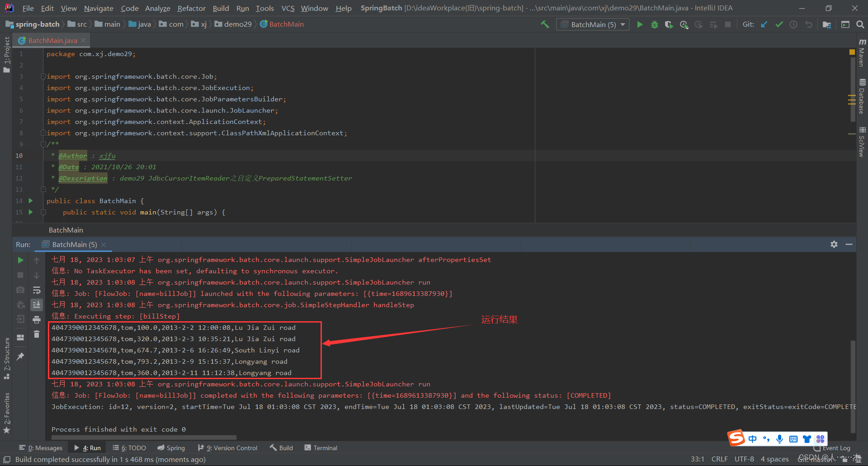Image resolution: width=868 pixels, height=466 pixels.
Task: Open the Maven side panel
Action: click(862, 53)
